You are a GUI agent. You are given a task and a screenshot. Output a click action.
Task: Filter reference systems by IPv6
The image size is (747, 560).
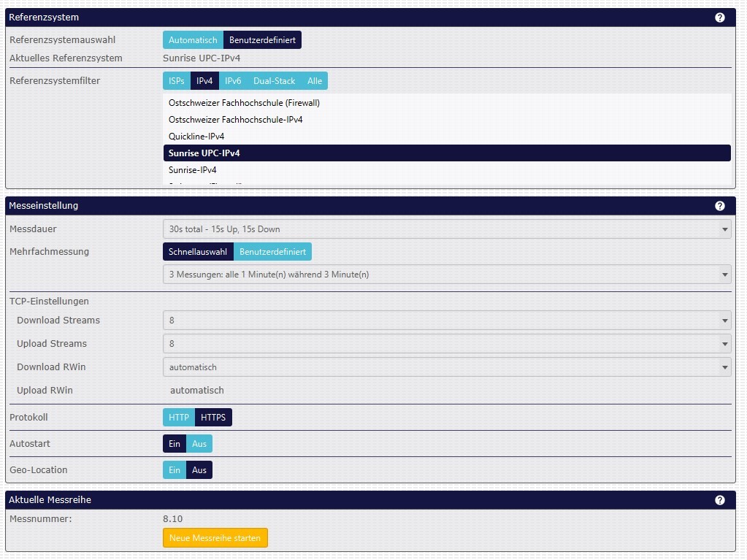coord(233,81)
